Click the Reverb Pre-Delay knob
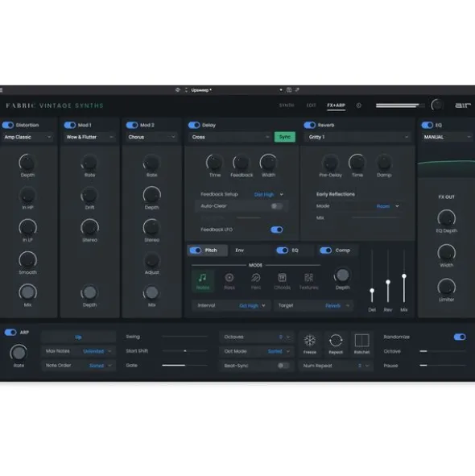The width and height of the screenshot is (475, 476). (330, 163)
